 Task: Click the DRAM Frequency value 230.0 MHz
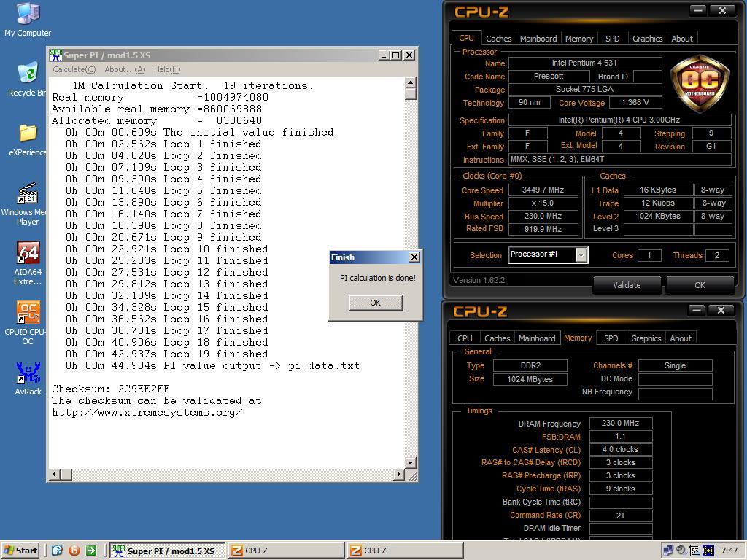620,423
